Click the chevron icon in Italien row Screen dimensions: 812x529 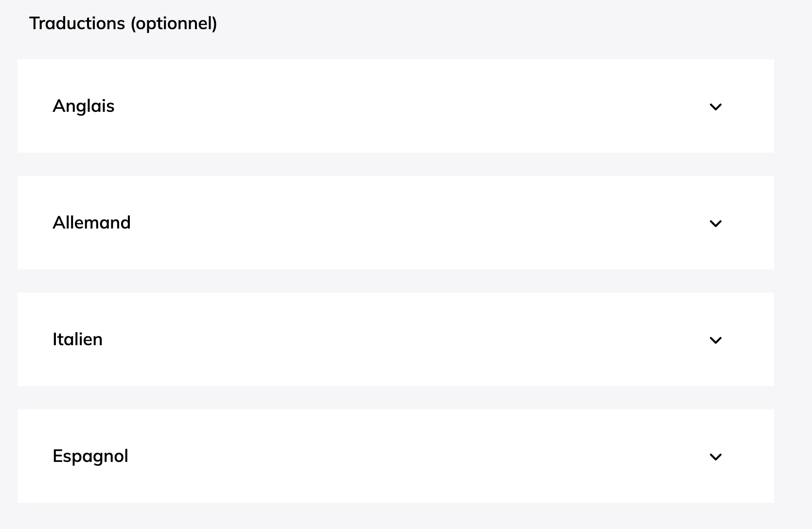[x=715, y=340]
